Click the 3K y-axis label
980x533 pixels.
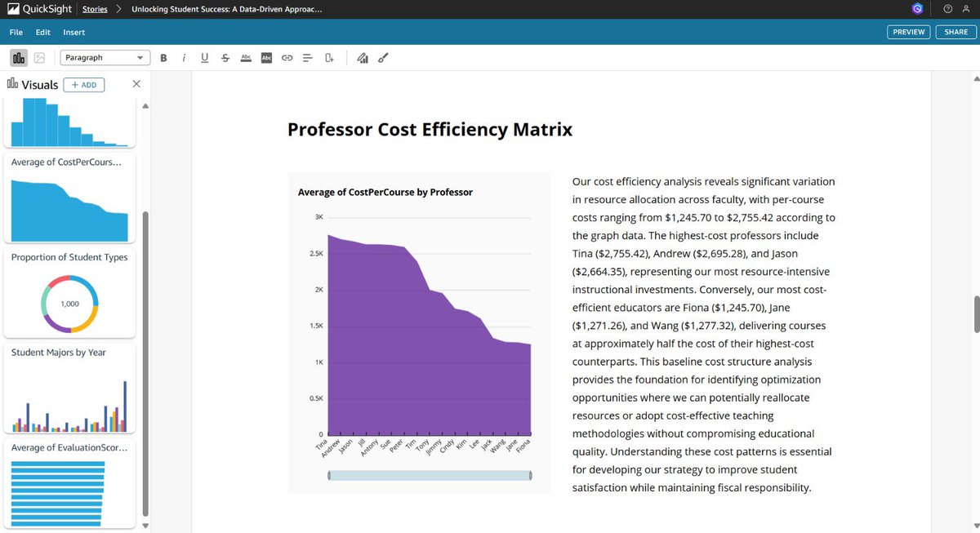[319, 217]
